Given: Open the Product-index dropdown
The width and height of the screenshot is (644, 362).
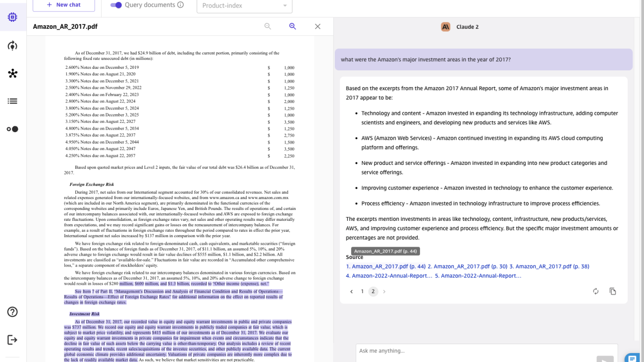Looking at the screenshot, I should pyautogui.click(x=244, y=6).
